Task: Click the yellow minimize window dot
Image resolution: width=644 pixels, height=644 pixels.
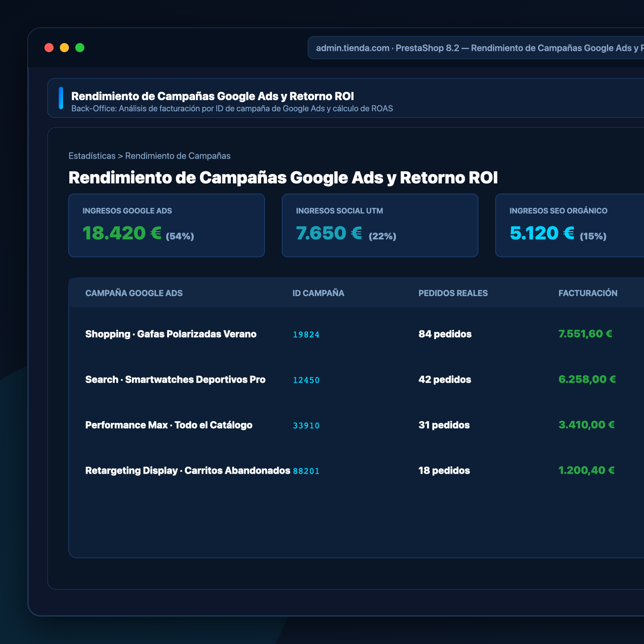Action: tap(64, 47)
